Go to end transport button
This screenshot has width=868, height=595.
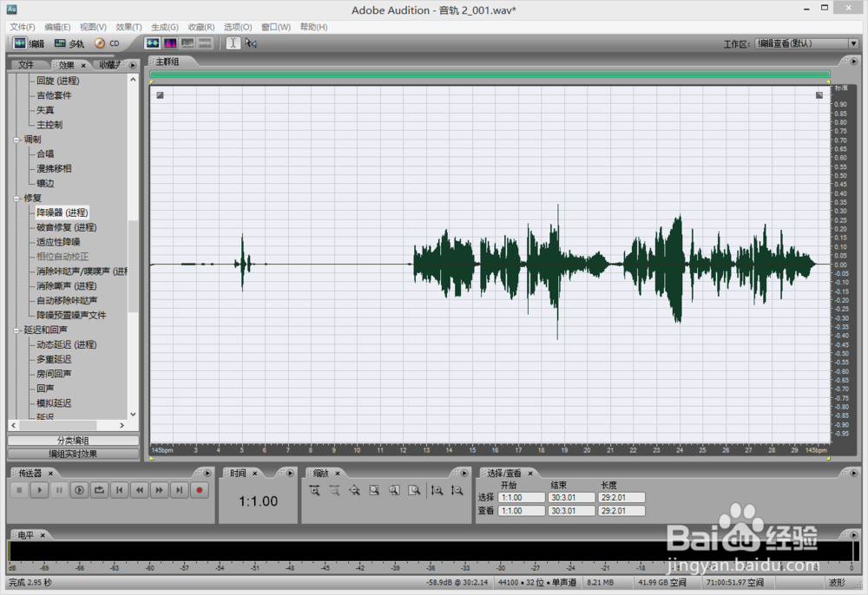point(180,490)
